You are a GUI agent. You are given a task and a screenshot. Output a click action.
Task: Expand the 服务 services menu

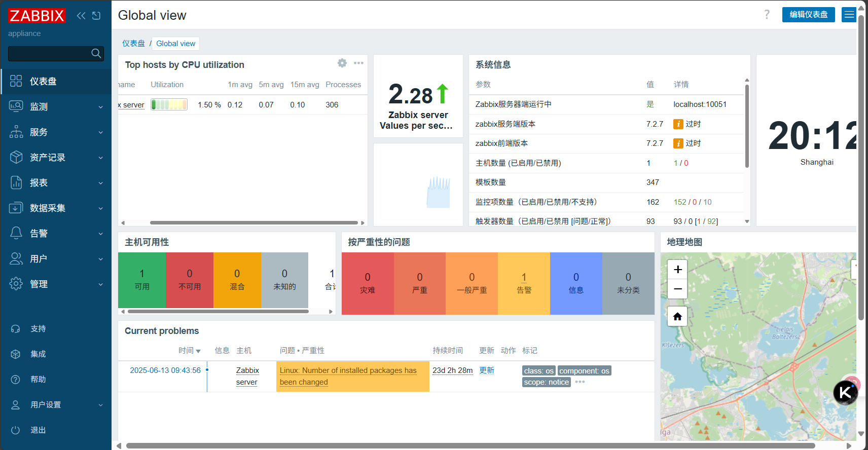point(56,132)
